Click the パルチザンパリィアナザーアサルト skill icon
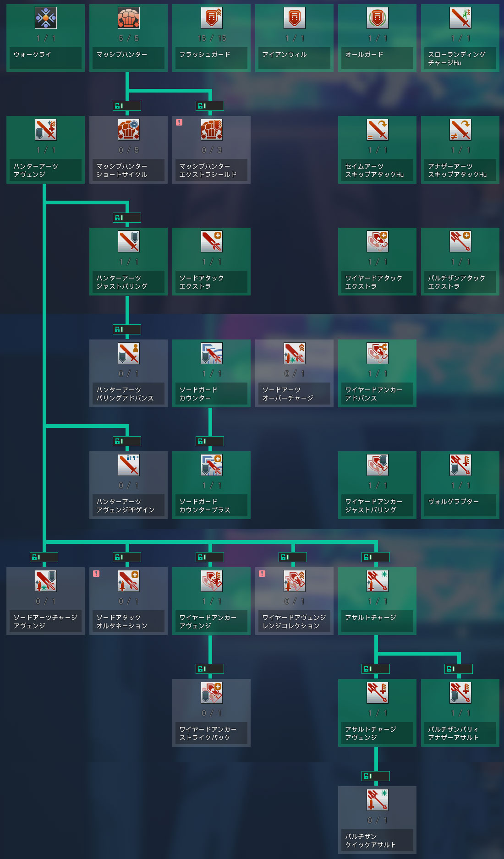The width and height of the screenshot is (504, 859). pos(460,693)
